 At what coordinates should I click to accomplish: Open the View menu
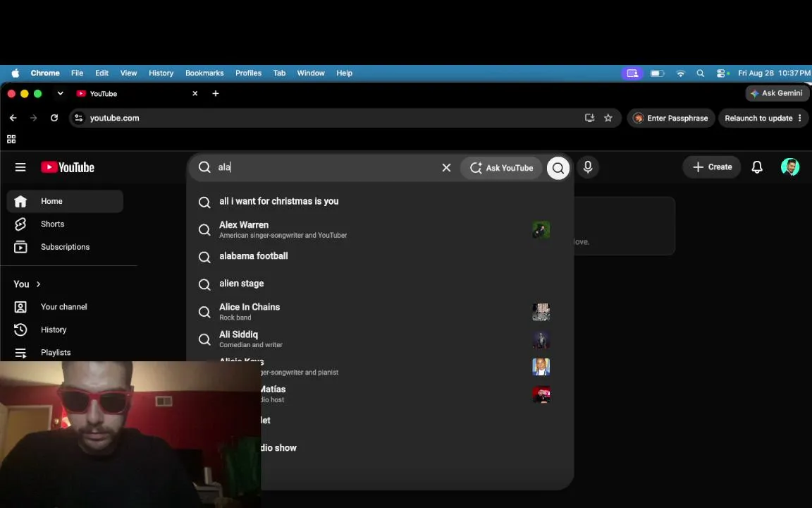click(128, 73)
